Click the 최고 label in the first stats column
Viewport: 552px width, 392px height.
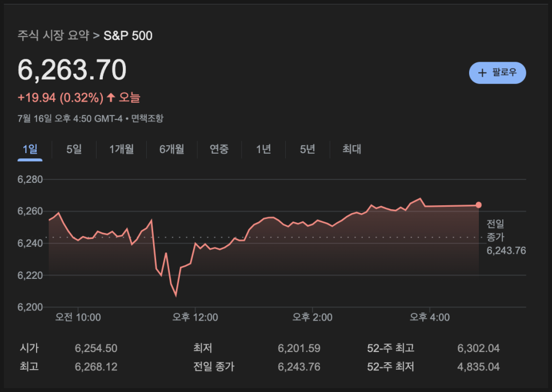(x=29, y=367)
